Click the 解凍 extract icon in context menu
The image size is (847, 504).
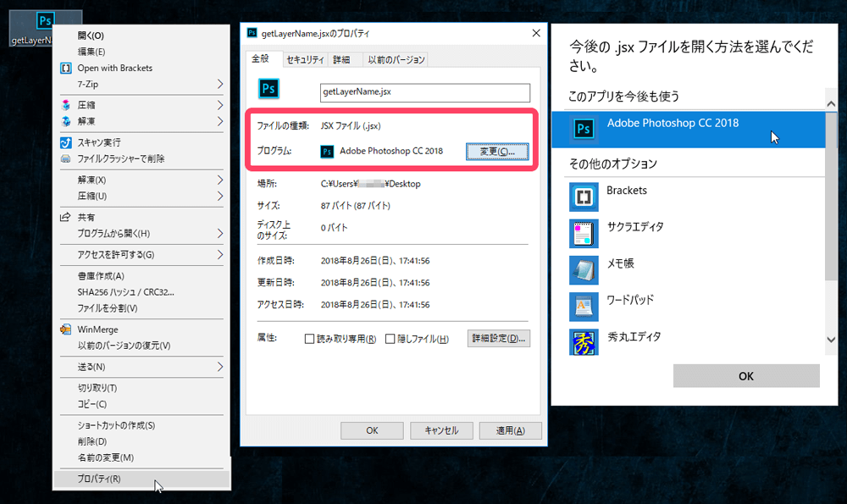click(65, 121)
